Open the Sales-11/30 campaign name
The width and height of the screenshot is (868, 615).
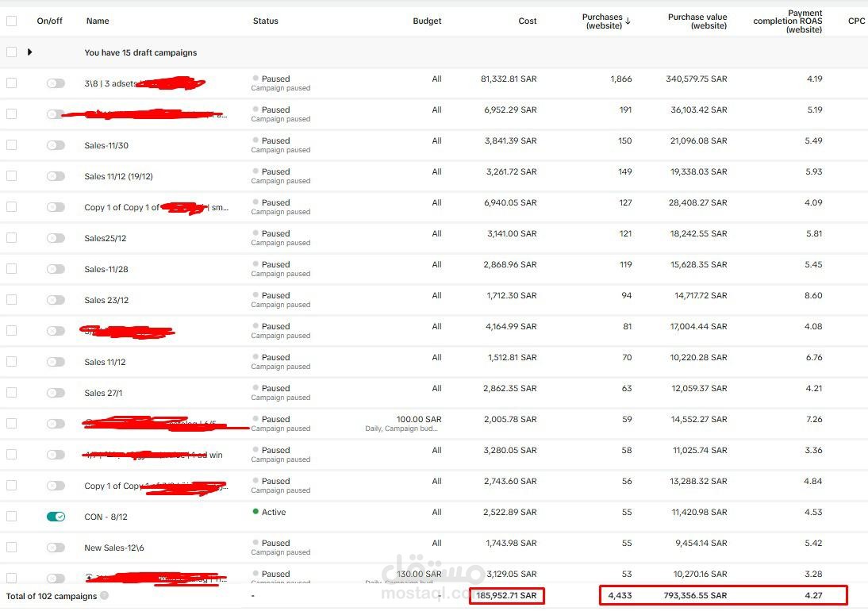tap(106, 145)
